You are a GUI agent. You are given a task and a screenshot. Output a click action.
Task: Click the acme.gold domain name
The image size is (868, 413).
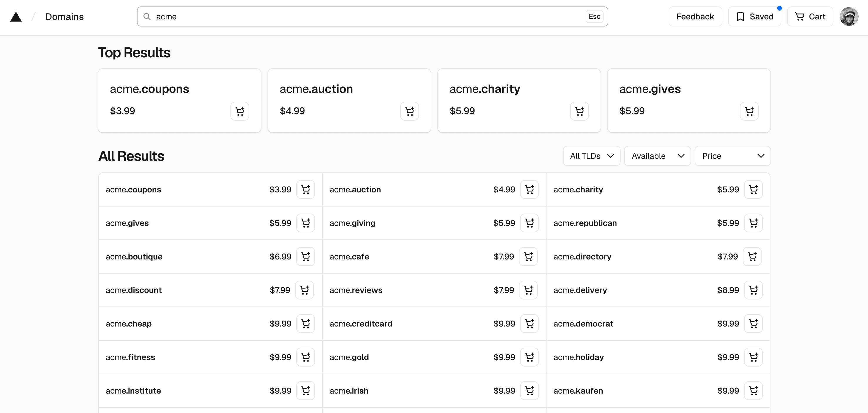(349, 357)
